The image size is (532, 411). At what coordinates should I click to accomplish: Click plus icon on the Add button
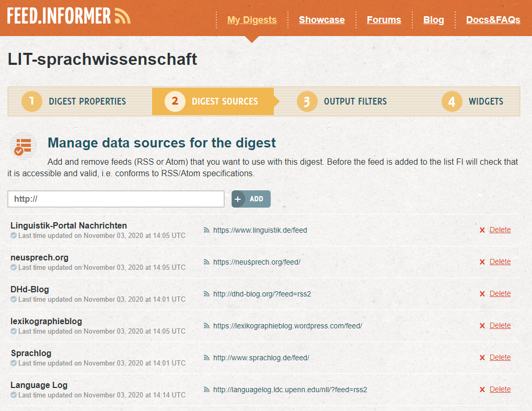[x=238, y=199]
